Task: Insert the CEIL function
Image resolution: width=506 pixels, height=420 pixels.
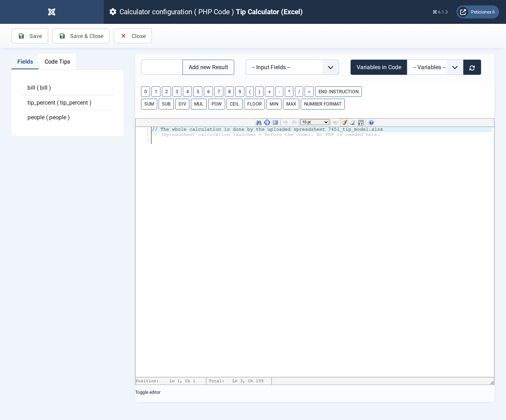Action: tap(234, 104)
